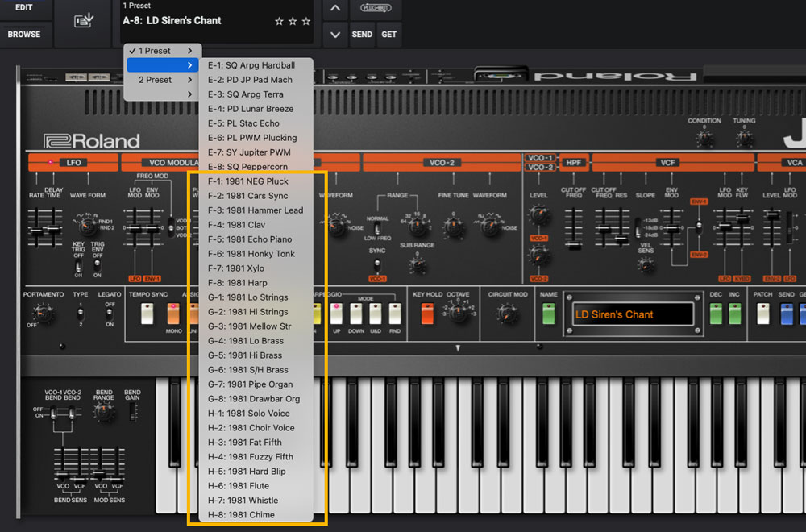Image resolution: width=806 pixels, height=532 pixels.
Task: Flip the NORMAL / LOW FREQ switch
Action: pos(376,228)
